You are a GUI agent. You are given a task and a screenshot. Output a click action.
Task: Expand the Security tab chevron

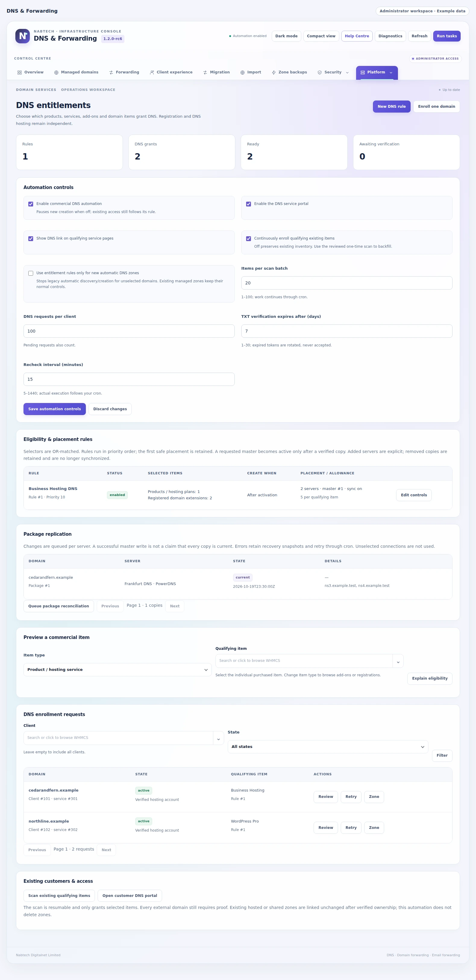(x=347, y=73)
